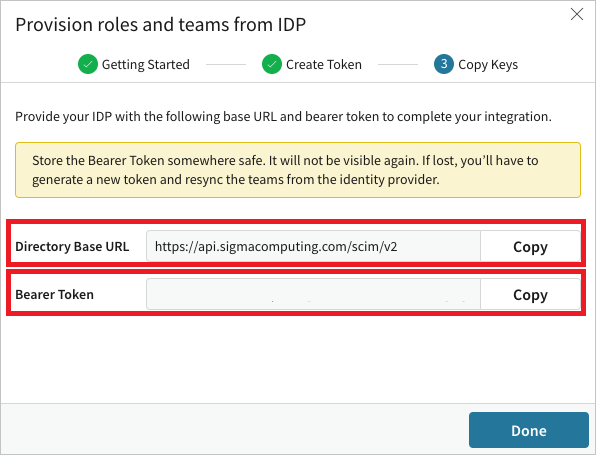Click the step 3 circle icon

[444, 64]
